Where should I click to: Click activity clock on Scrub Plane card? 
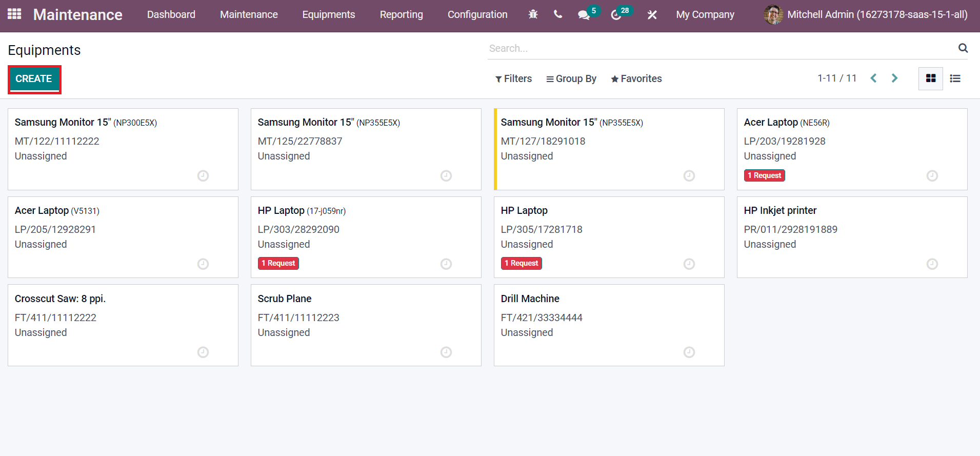click(x=446, y=352)
